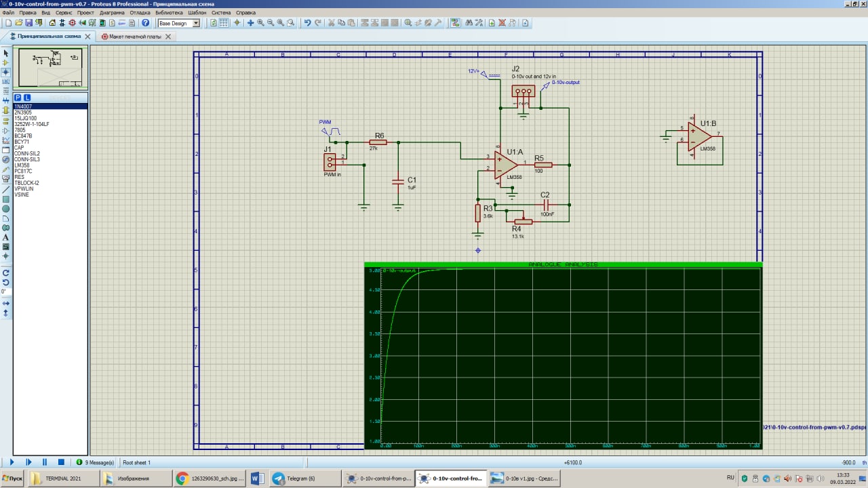Viewport: 868px width, 488px height.
Task: Start simulation with the Play button
Action: tap(12, 462)
